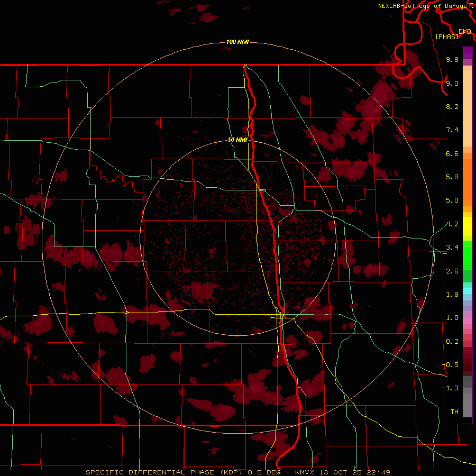Click the "50 NMI" range ring label

coord(237,140)
